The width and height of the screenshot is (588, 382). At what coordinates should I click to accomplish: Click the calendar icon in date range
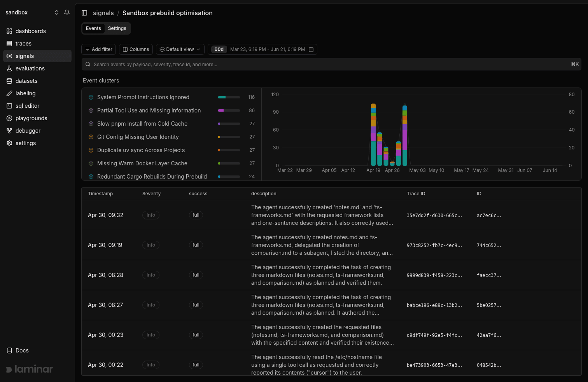coord(311,49)
